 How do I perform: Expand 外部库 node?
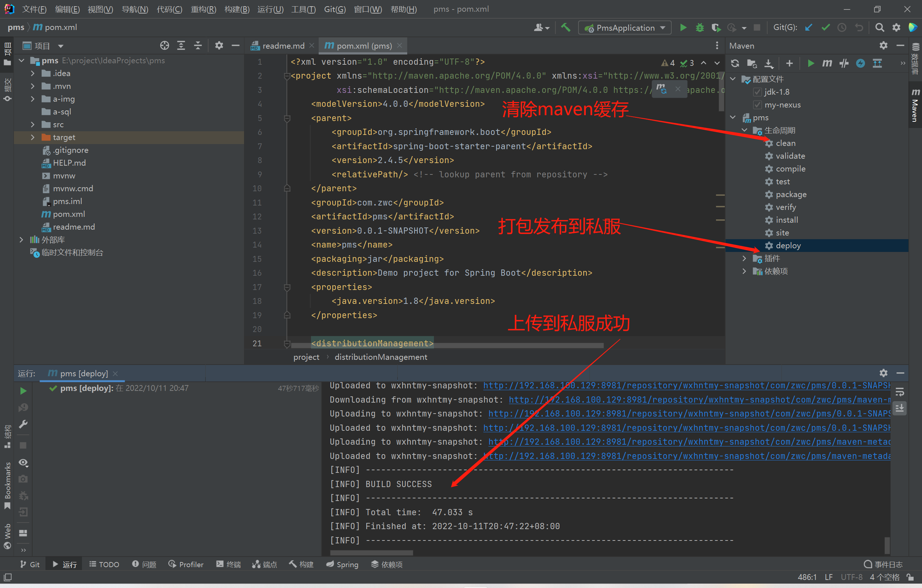click(x=22, y=240)
